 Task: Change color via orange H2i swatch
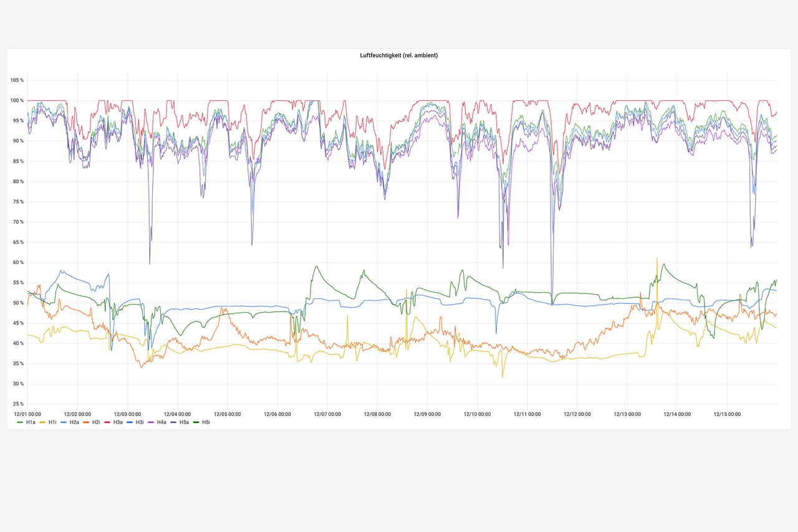point(85,422)
